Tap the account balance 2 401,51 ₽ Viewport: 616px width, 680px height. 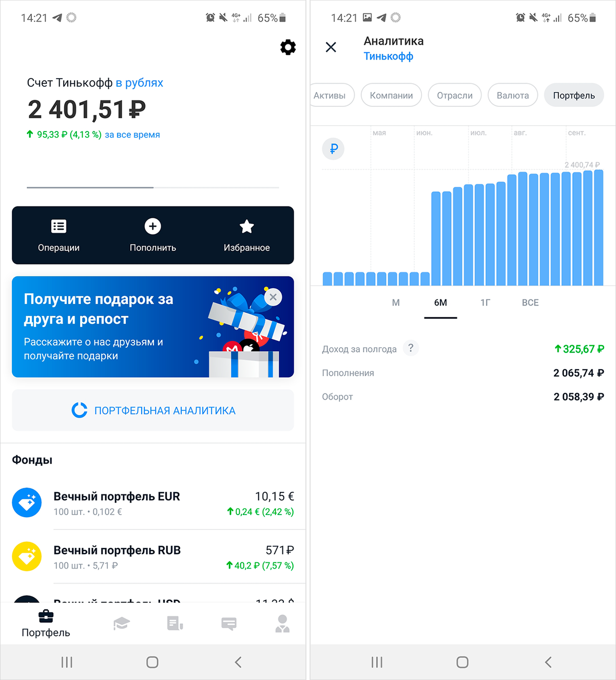click(x=87, y=109)
